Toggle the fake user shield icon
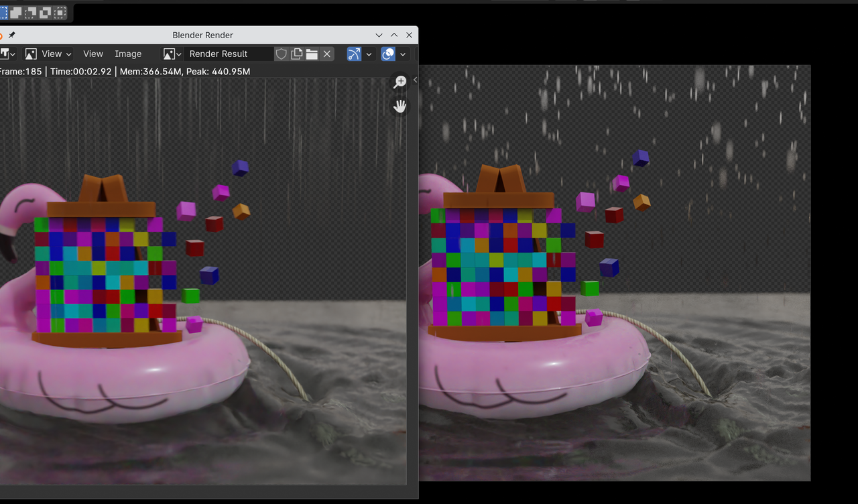Screen dimensions: 858x504 tap(282, 54)
